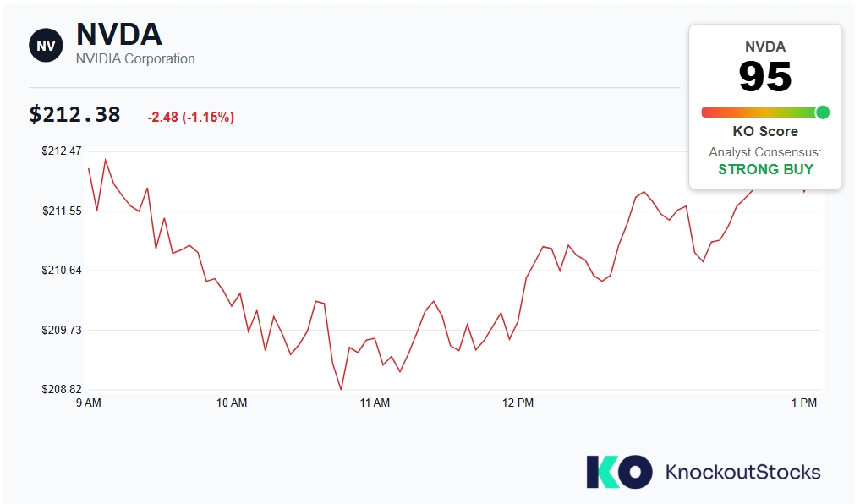The width and height of the screenshot is (860, 504).
Task: Click the $209.73 y-axis label
Action: tap(62, 330)
